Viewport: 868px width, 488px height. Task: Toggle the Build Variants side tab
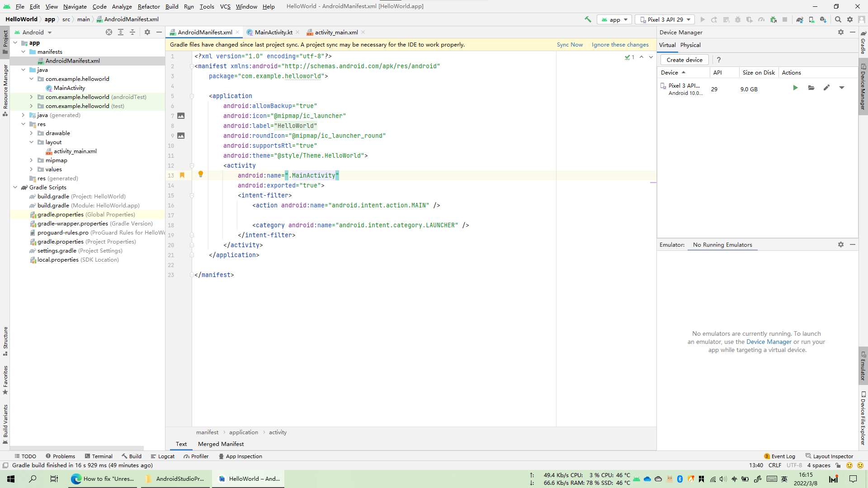(5, 424)
